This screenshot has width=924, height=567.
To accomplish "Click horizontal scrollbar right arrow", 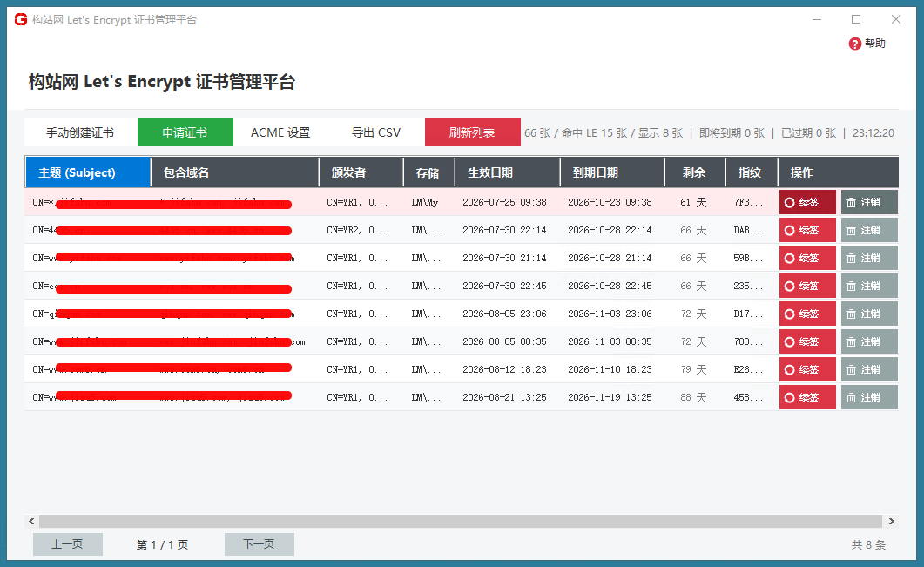I will (x=892, y=521).
